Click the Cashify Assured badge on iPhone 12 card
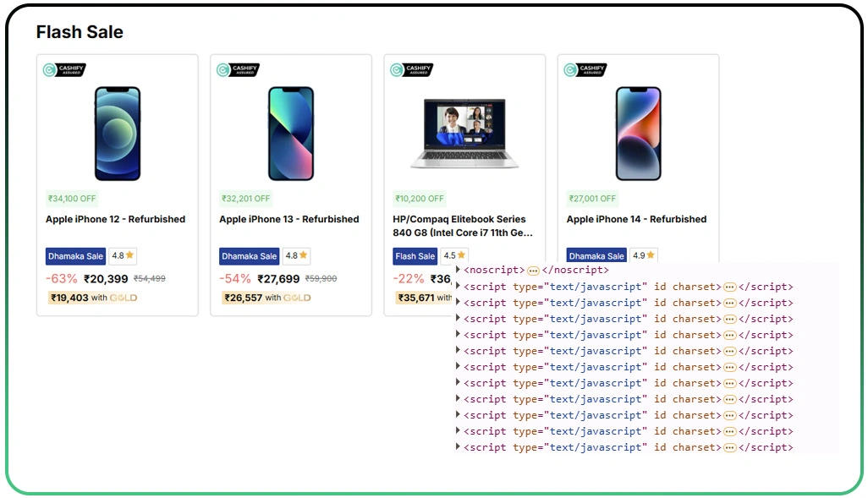 [x=63, y=70]
